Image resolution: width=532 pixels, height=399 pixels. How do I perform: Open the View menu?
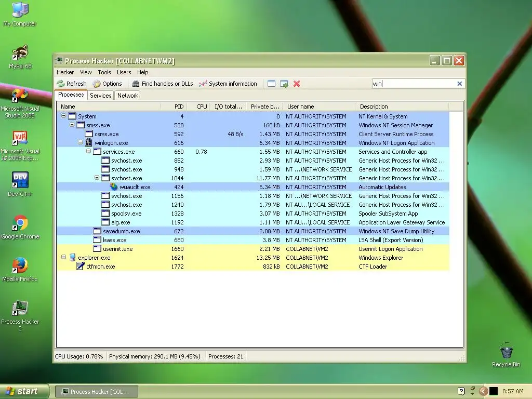click(86, 72)
